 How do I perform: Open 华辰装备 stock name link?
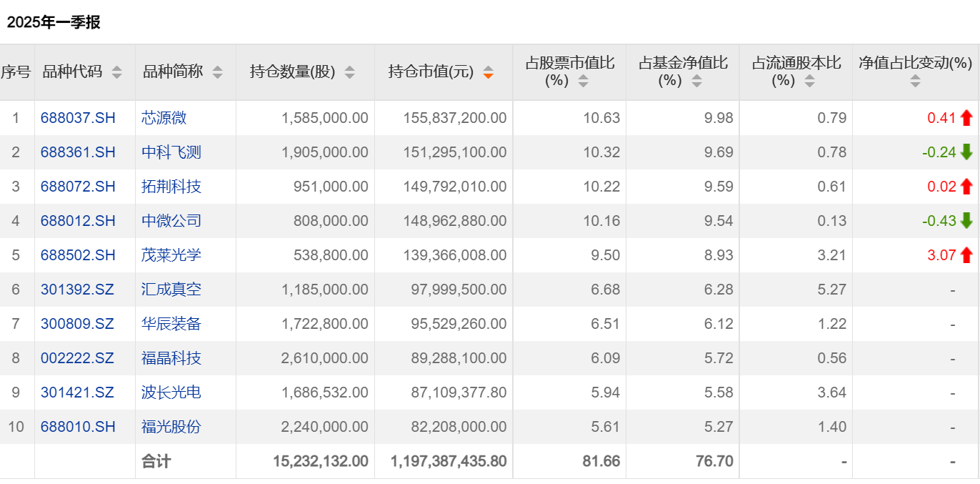171,324
